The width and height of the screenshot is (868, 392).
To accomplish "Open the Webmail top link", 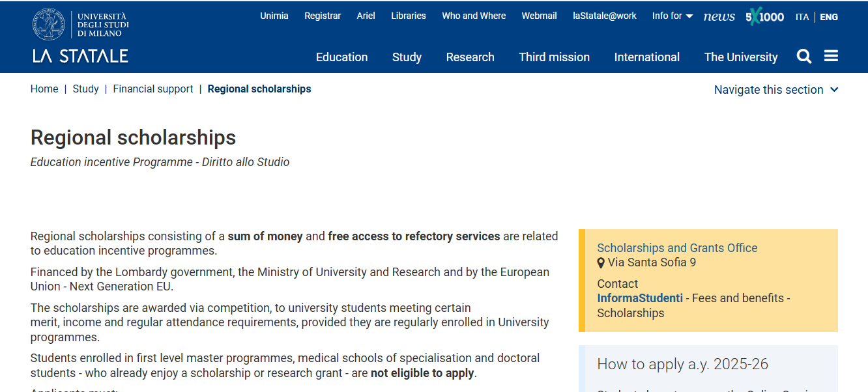I will pos(539,16).
